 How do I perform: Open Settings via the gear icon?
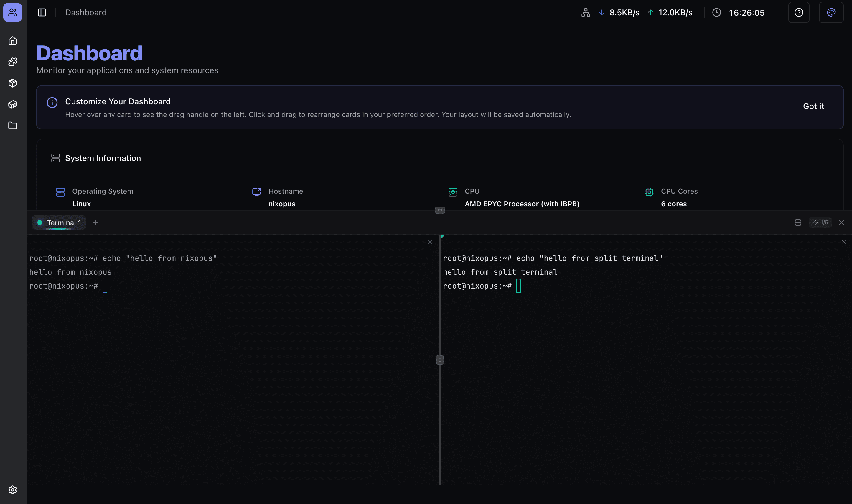(13, 490)
